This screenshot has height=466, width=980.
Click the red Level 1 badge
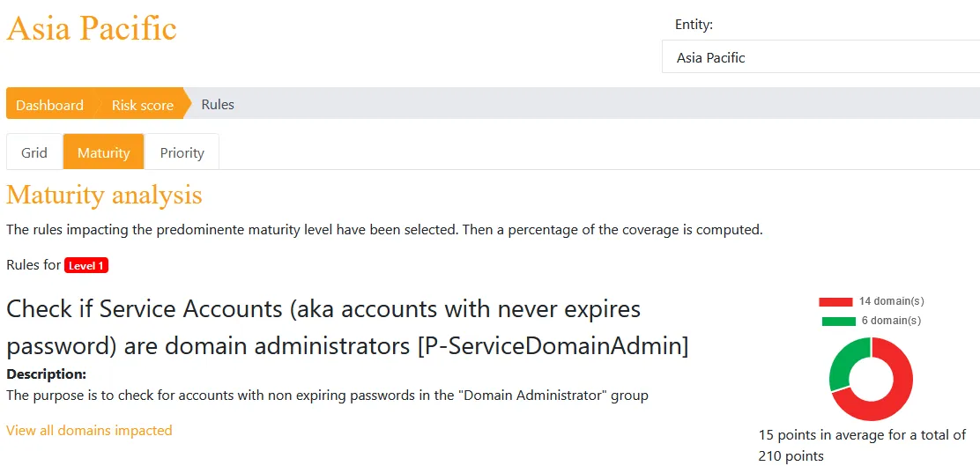tap(86, 265)
